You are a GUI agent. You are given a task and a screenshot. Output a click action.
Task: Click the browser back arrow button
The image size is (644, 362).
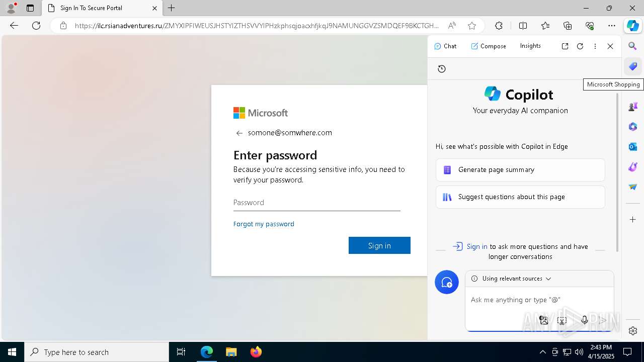(14, 26)
